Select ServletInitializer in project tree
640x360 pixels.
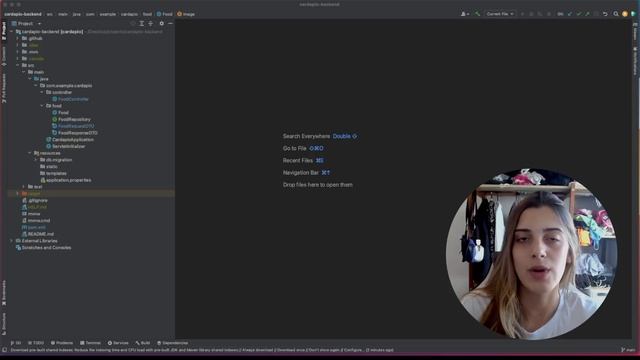click(x=66, y=146)
